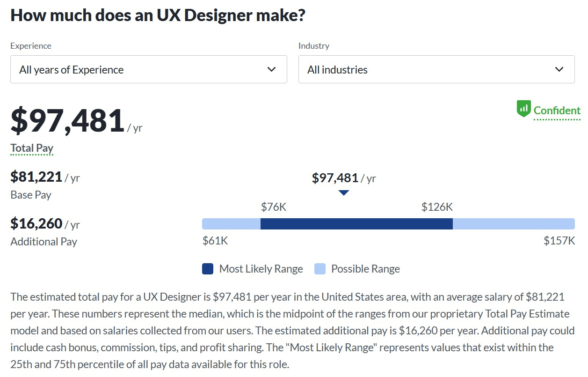Click the $81,221 Base Pay amount
Screen dimensions: 588x377
click(36, 177)
